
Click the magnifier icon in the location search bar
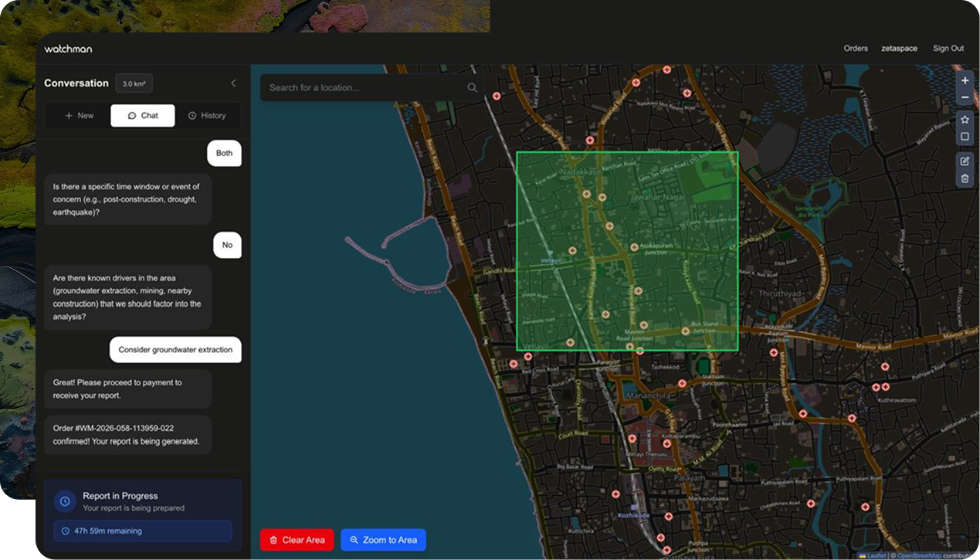472,87
